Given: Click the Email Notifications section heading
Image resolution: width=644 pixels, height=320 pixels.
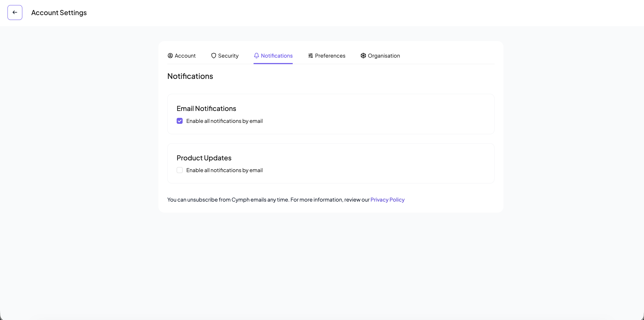Looking at the screenshot, I should [206, 108].
